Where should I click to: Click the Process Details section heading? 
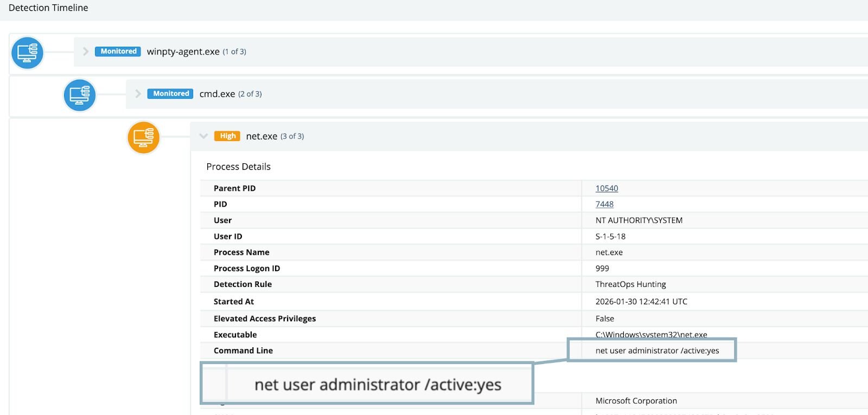pos(238,167)
